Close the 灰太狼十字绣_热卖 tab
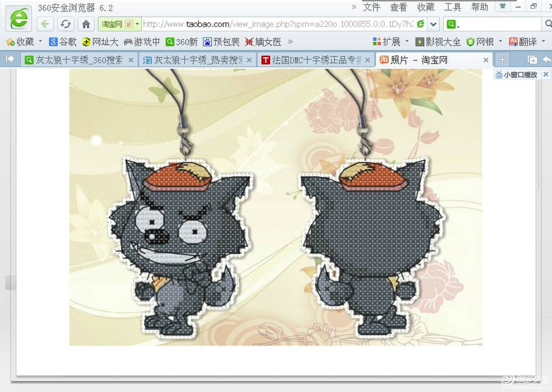The width and height of the screenshot is (552, 392). [x=249, y=60]
